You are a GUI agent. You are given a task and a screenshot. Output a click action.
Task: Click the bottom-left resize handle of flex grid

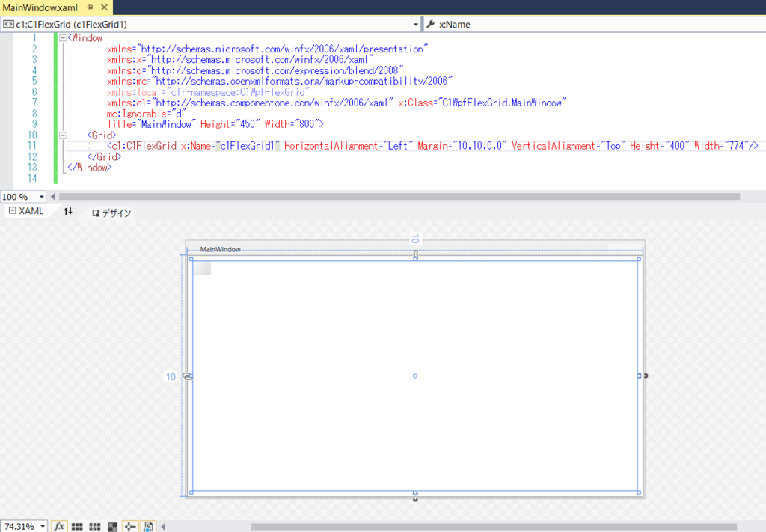[191, 492]
